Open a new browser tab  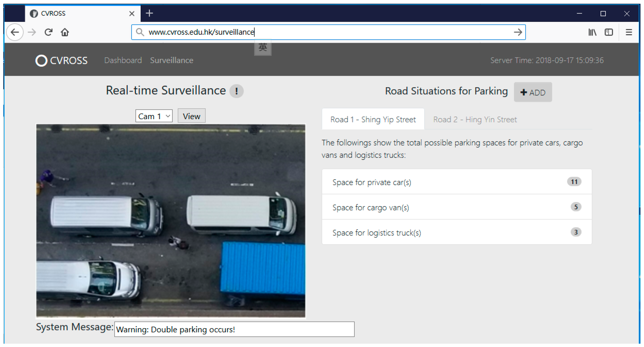149,13
